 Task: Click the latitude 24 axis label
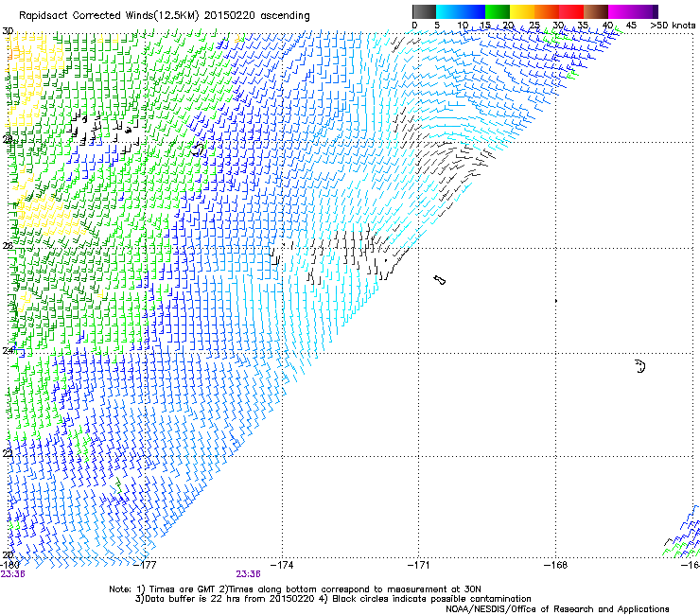point(8,351)
